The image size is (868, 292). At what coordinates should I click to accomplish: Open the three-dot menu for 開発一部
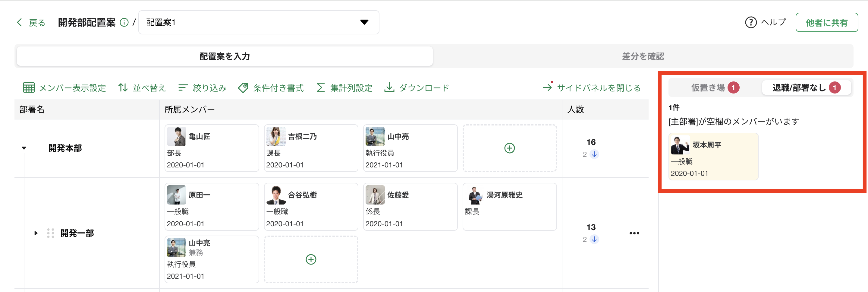[x=634, y=233]
